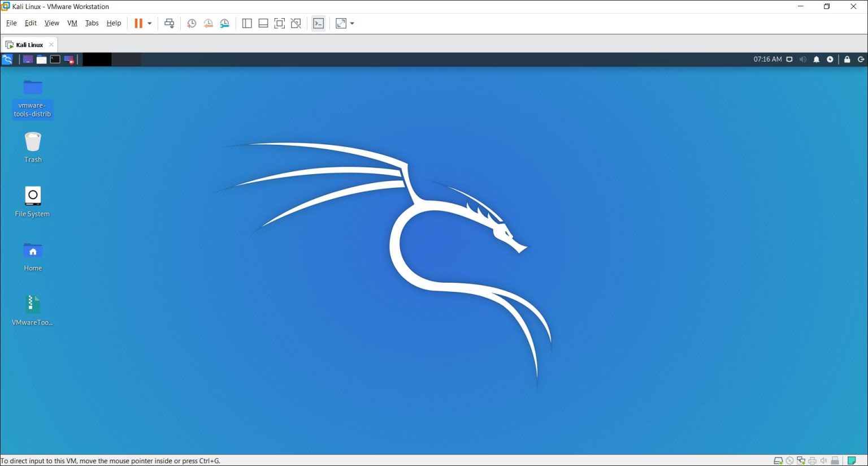Click the printer status icon
The image size is (868, 466).
point(813,461)
